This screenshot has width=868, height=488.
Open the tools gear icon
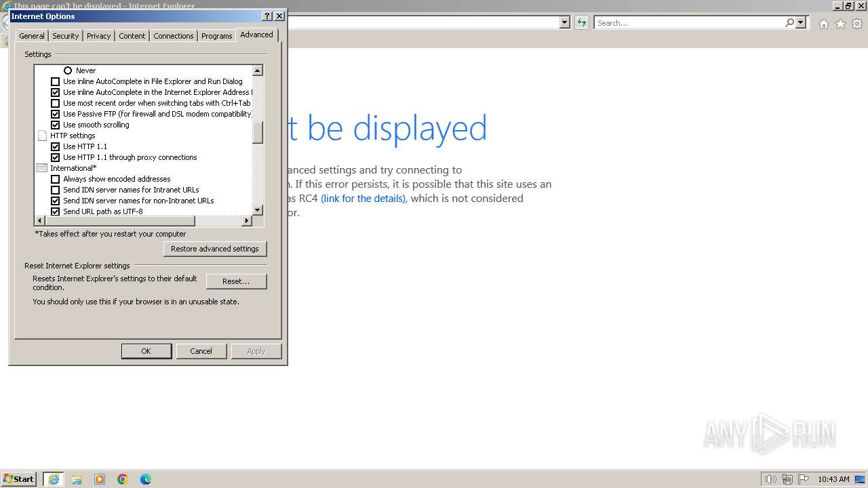click(857, 24)
